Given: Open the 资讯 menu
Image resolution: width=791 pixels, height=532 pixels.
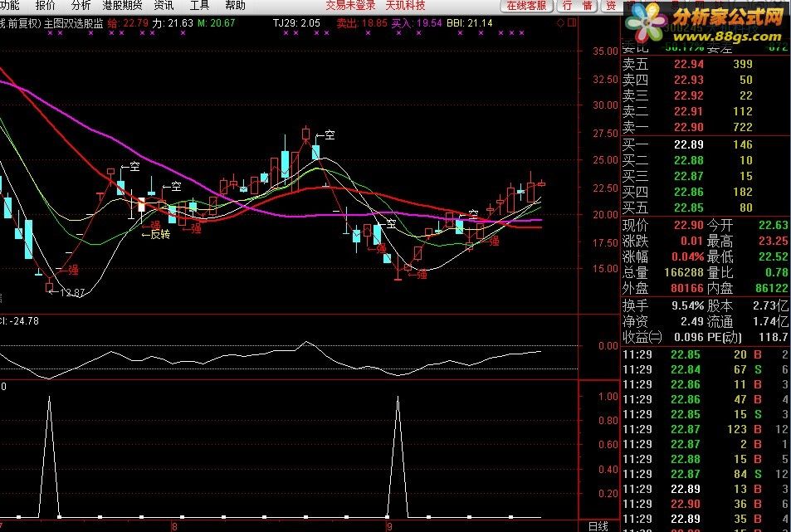Looking at the screenshot, I should [x=164, y=6].
